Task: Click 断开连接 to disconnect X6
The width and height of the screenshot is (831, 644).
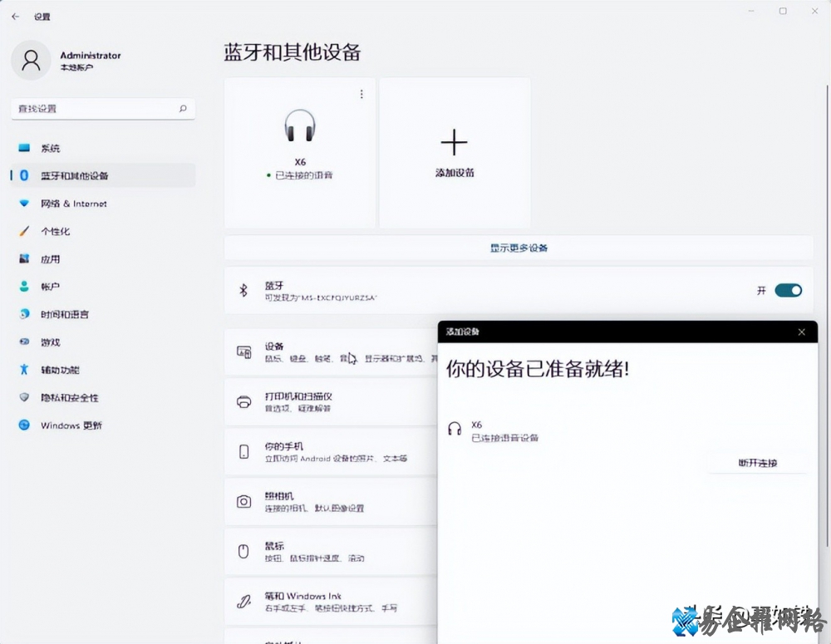Action: click(x=757, y=463)
